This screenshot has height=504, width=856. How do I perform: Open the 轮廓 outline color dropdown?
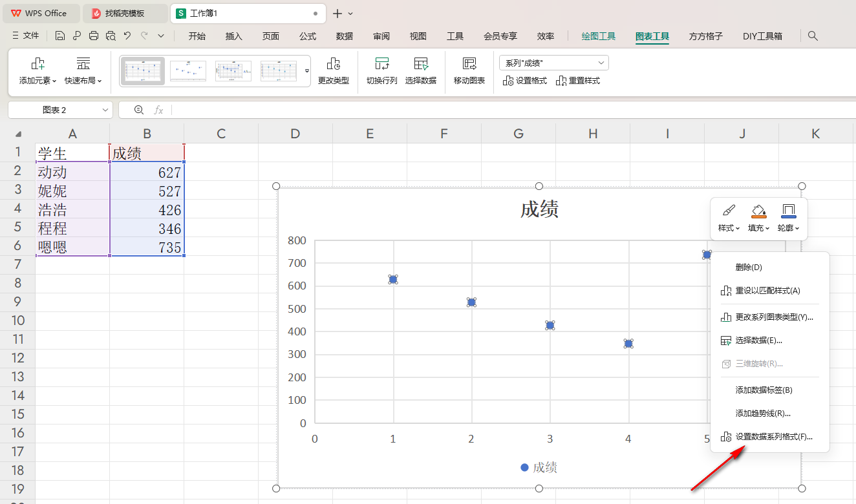pos(788,218)
